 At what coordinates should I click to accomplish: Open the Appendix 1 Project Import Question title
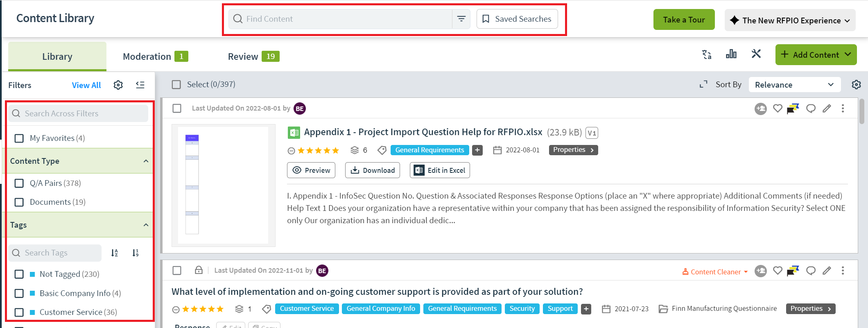pyautogui.click(x=423, y=132)
